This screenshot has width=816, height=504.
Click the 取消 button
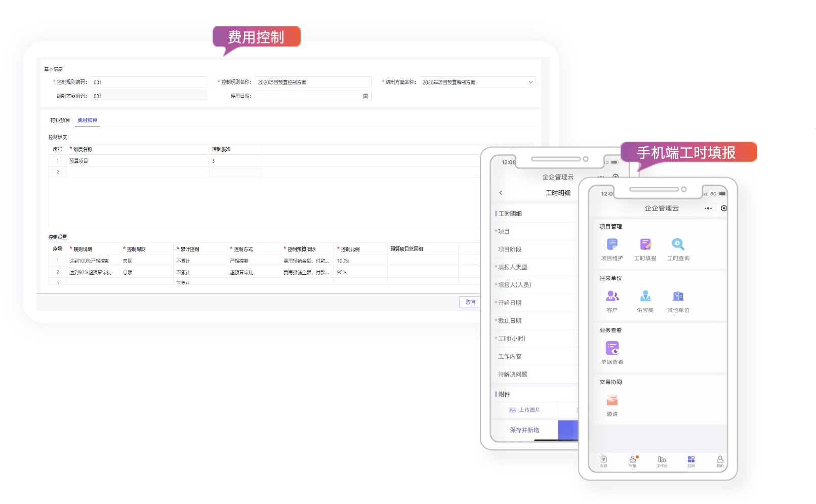pos(470,302)
